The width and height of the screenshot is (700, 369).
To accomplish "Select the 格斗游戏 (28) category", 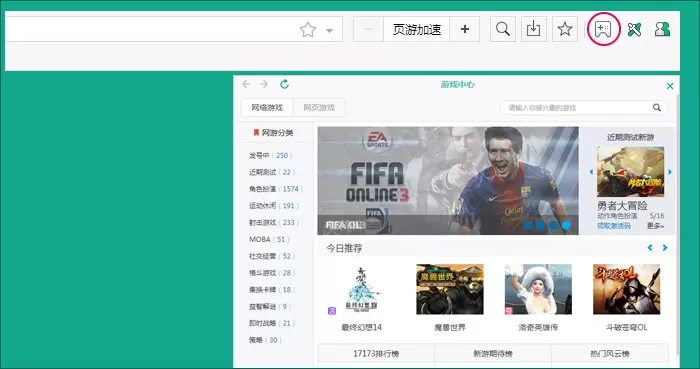I will tap(272, 273).
